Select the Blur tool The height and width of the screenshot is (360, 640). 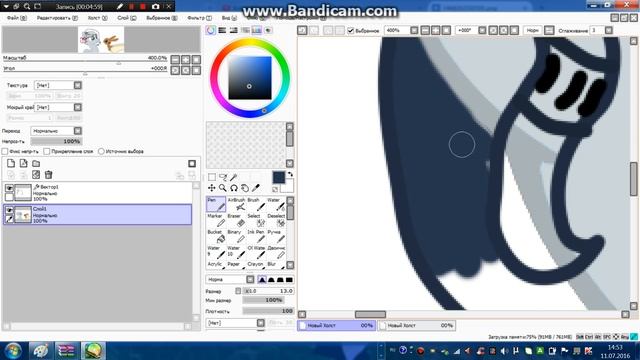pos(276,265)
